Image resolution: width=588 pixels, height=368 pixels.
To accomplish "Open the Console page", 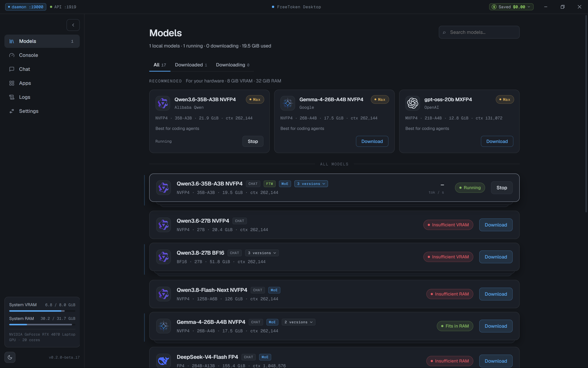I will click(42, 55).
